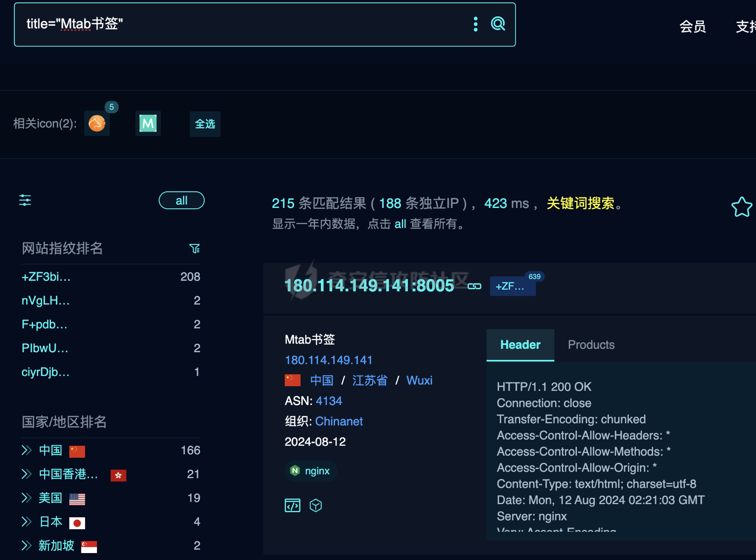Click the all link in results note
The height and width of the screenshot is (560, 756).
(x=400, y=224)
